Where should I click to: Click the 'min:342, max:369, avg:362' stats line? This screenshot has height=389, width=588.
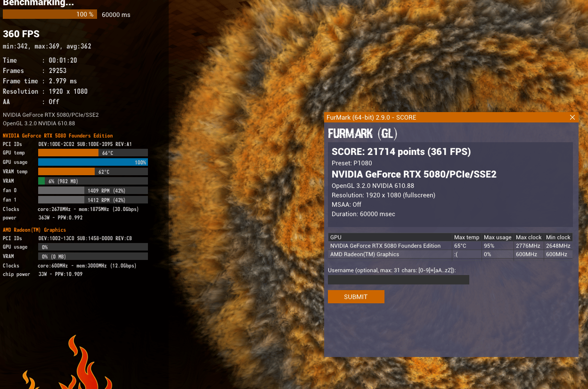pos(47,46)
